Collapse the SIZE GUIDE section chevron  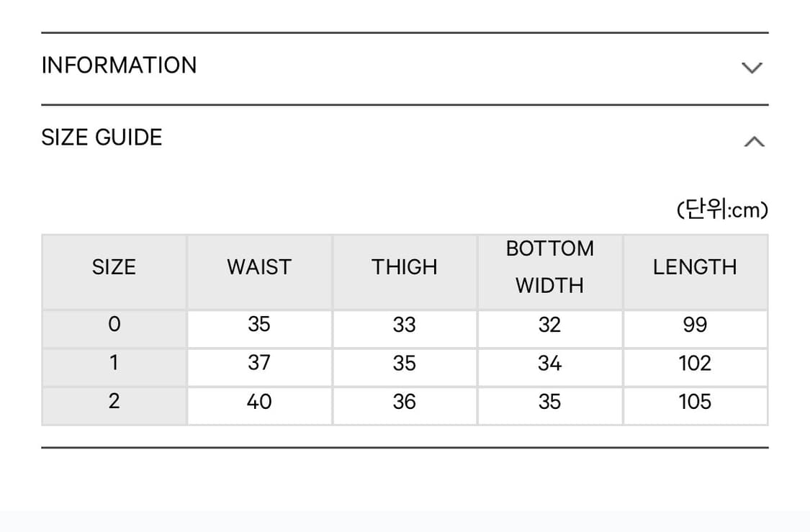point(753,141)
